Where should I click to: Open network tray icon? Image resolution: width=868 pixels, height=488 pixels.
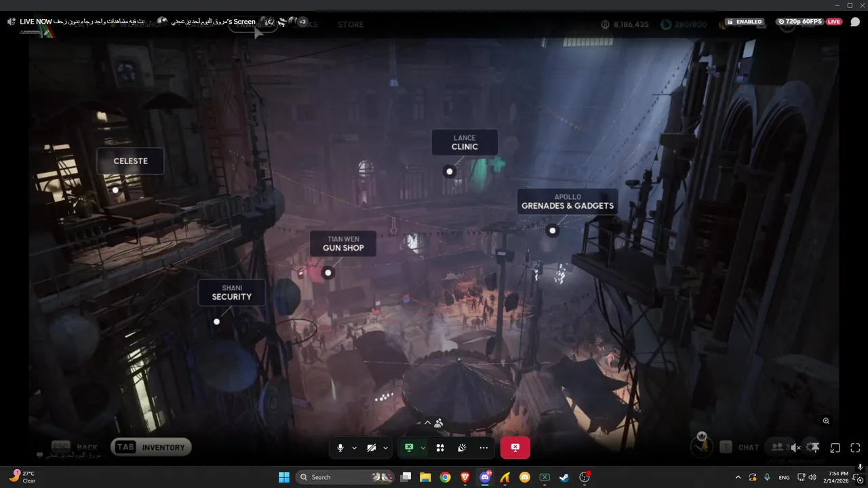coord(802,477)
